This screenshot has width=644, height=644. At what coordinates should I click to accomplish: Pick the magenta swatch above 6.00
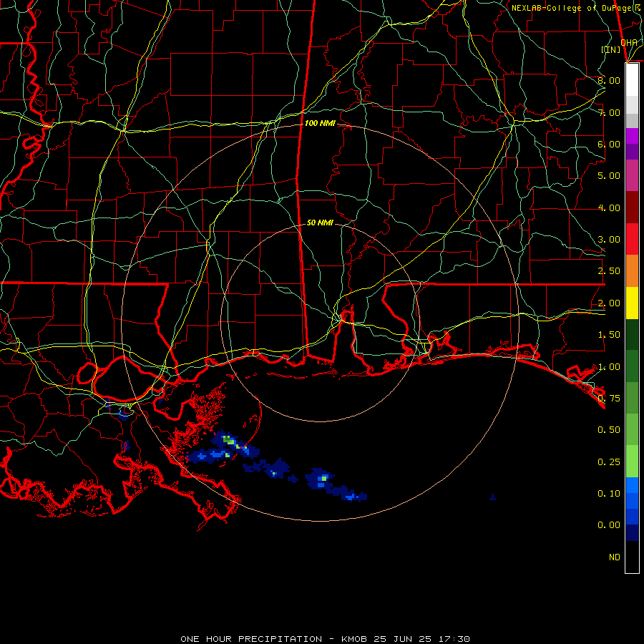[632, 136]
